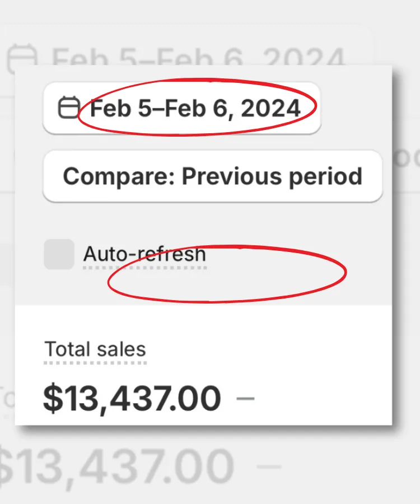Enable the Auto-refresh checkbox
Image resolution: width=420 pixels, height=504 pixels.
[x=59, y=254]
